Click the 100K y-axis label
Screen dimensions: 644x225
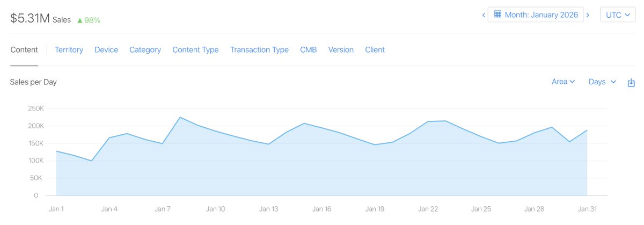coord(36,161)
